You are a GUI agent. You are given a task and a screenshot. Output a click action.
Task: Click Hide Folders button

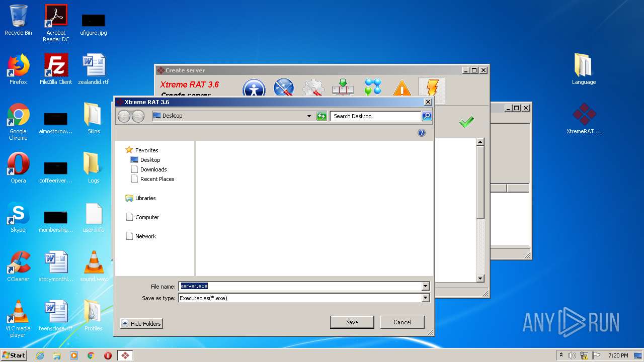[141, 324]
